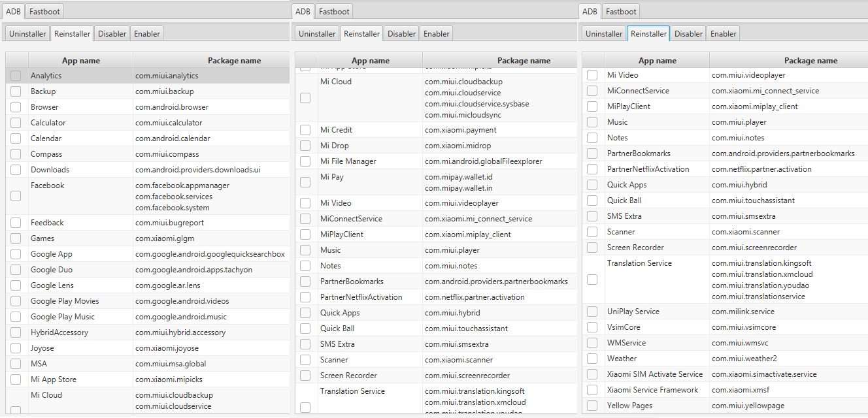The width and height of the screenshot is (868, 418).
Task: Select the Reinstaller tab in the left panel
Action: point(72,34)
